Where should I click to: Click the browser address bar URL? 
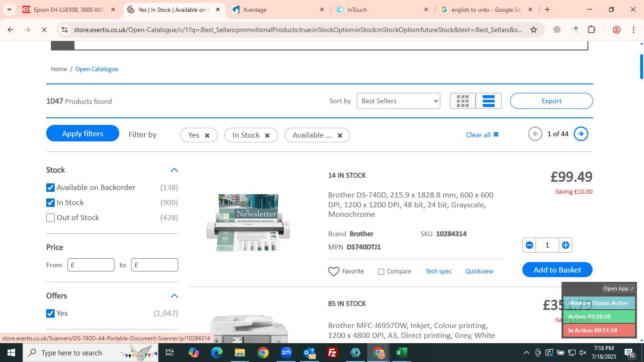pyautogui.click(x=298, y=30)
